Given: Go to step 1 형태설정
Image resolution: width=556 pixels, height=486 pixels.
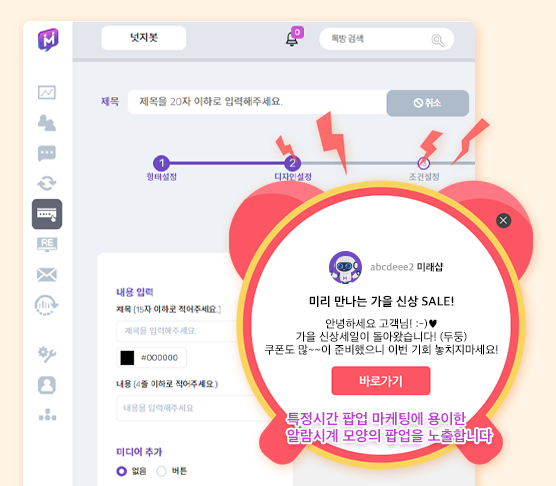Looking at the screenshot, I should click(x=161, y=163).
